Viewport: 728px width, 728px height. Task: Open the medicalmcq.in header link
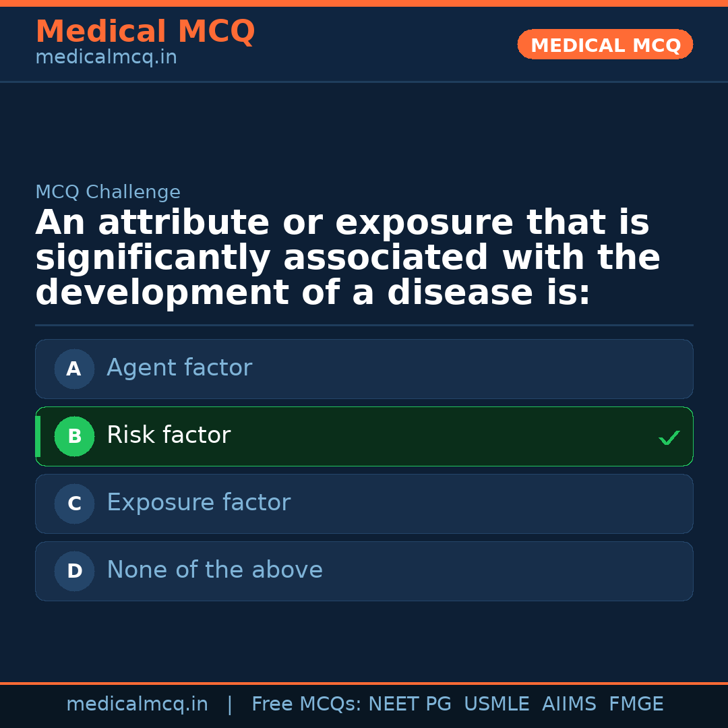[x=106, y=57]
